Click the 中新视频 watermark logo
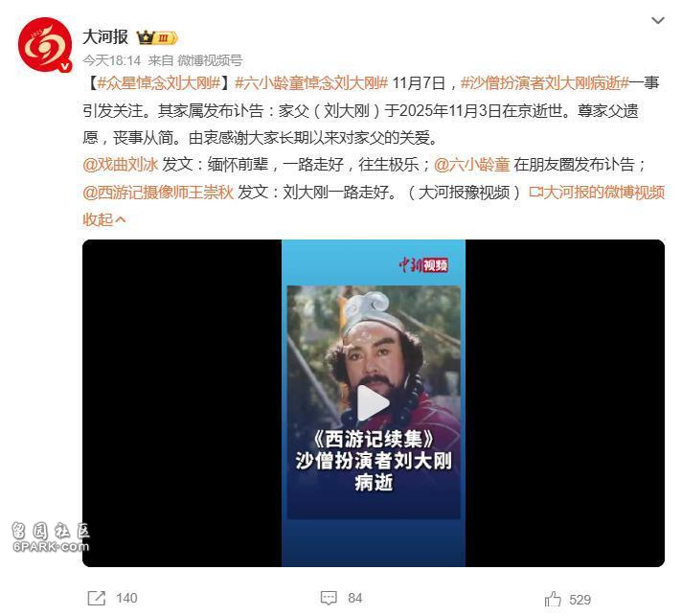Screen dimensions: 682x616 (x=423, y=264)
